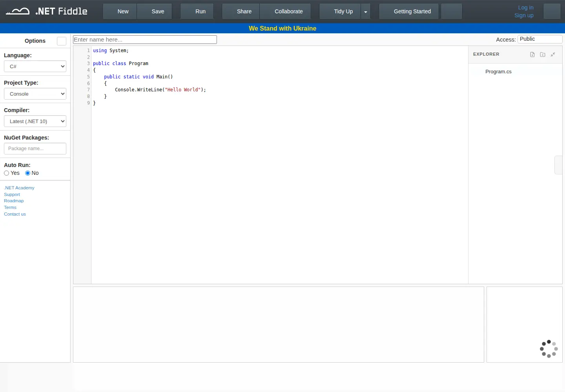Open the Compiler version dropdown
Image resolution: width=565 pixels, height=392 pixels.
[x=35, y=121]
